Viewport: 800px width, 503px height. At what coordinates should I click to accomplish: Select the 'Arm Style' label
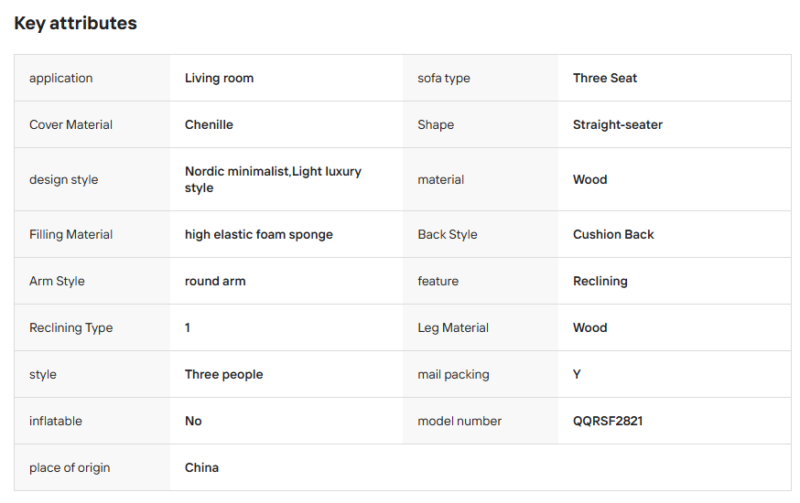click(57, 281)
